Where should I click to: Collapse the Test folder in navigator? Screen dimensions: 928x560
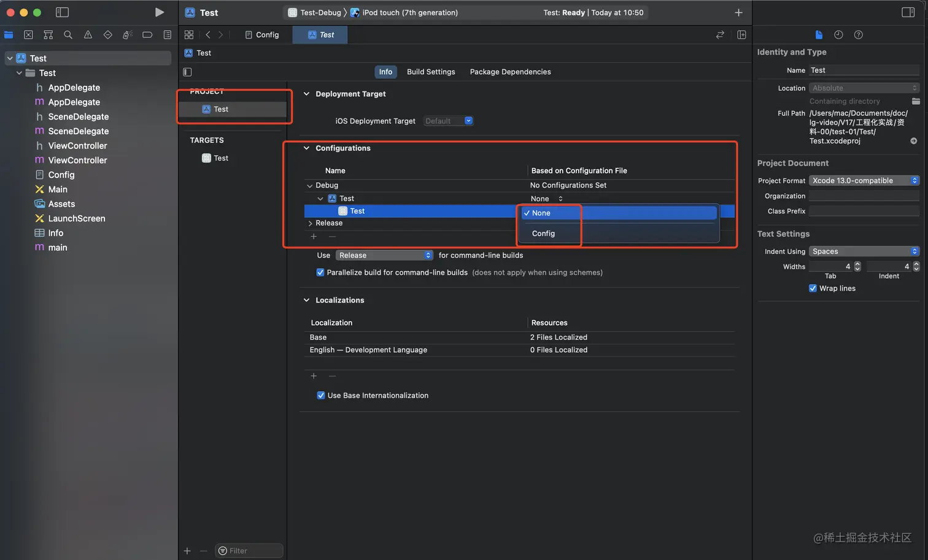tap(19, 73)
